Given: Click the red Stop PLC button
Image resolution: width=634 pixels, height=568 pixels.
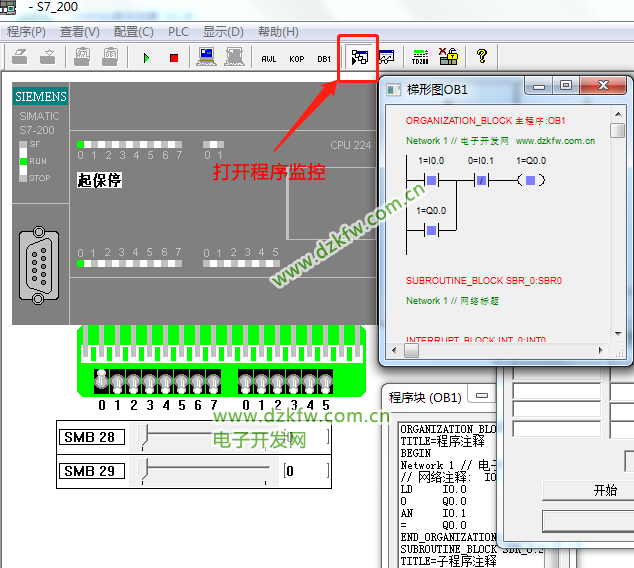Looking at the screenshot, I should tap(173, 58).
